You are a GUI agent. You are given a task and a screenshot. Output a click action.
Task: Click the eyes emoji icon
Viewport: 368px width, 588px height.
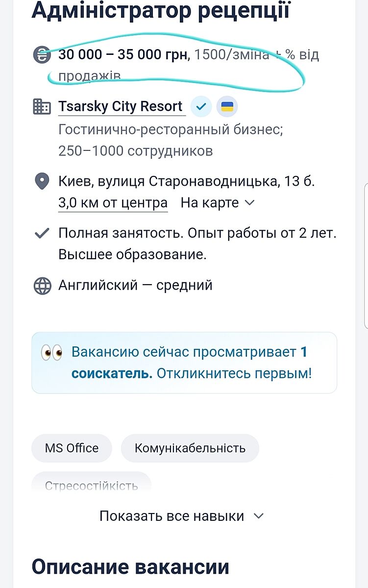tap(51, 353)
